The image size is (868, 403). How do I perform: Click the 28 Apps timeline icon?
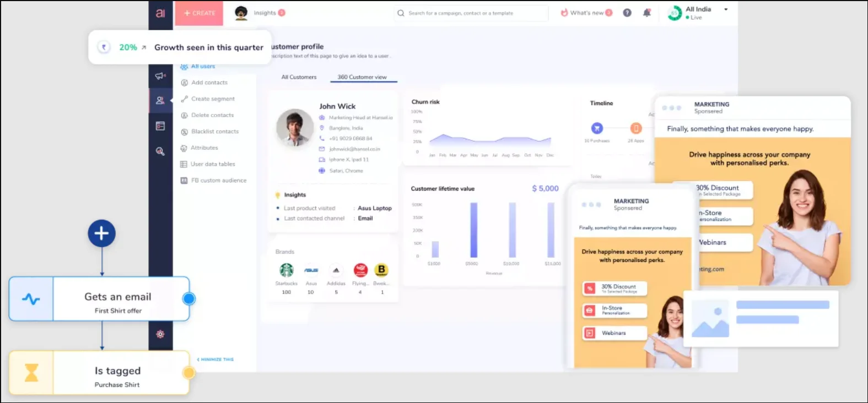click(x=636, y=128)
